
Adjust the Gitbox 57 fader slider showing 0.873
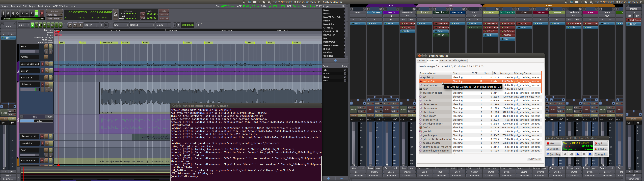pyautogui.click(x=37, y=121)
